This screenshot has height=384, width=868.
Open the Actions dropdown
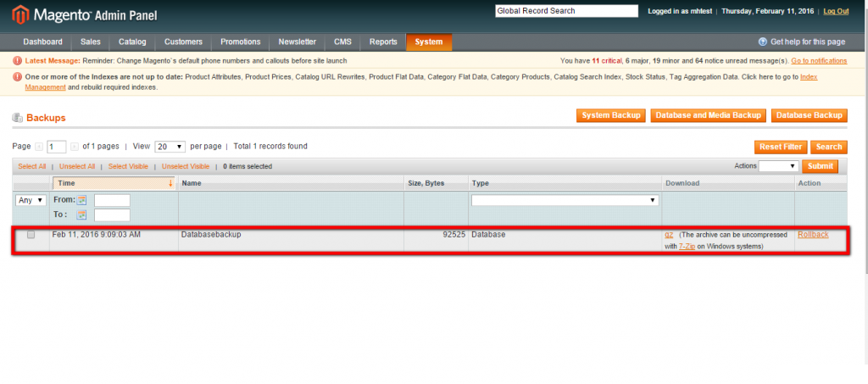[778, 166]
